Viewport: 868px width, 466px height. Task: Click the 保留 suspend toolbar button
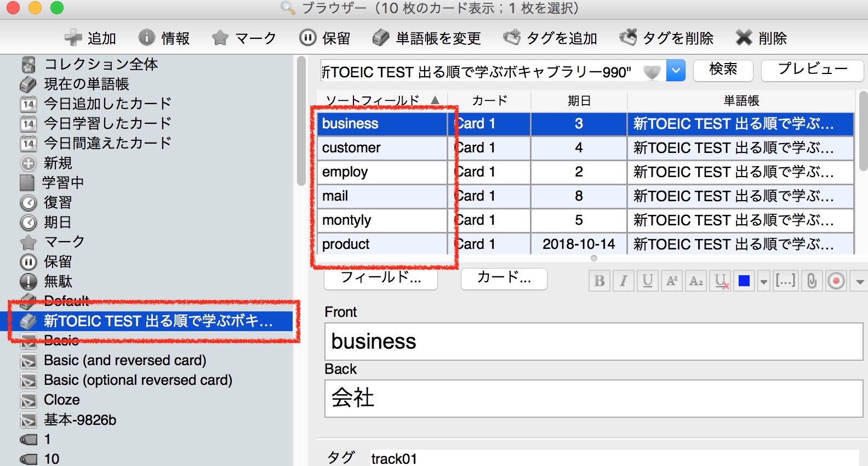[x=324, y=38]
